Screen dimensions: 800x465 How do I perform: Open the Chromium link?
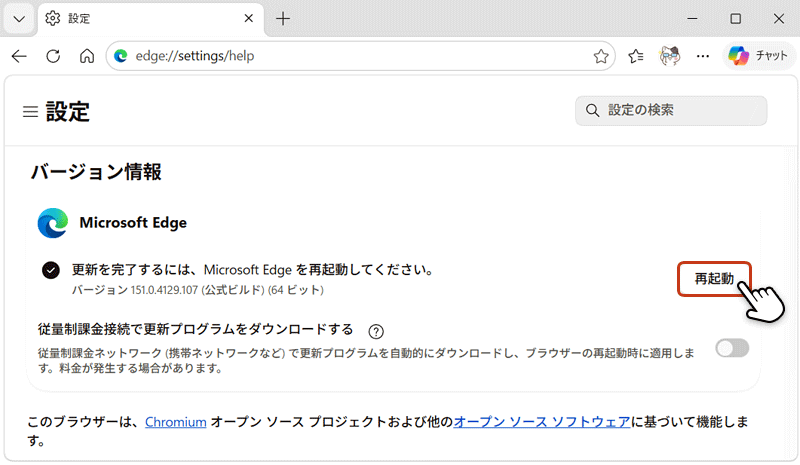[x=176, y=422]
